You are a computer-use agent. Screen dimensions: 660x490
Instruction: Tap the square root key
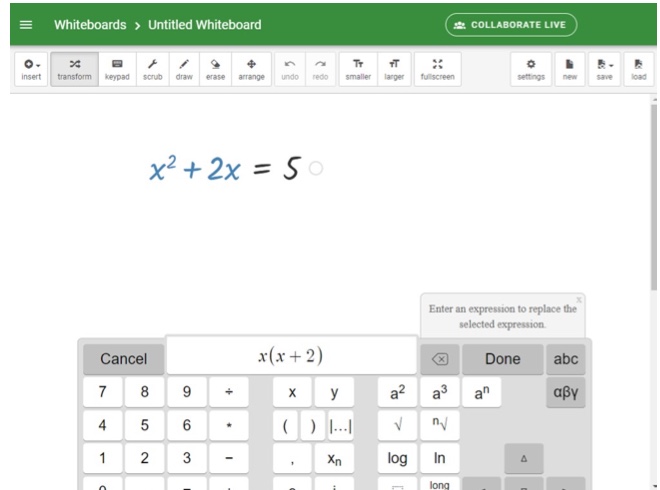(397, 425)
